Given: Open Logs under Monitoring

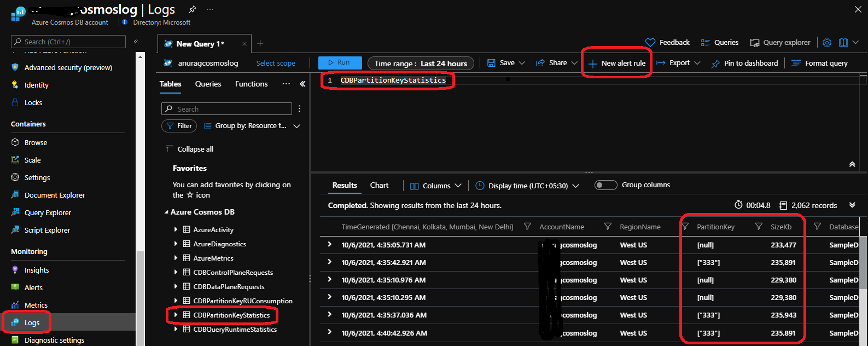Looking at the screenshot, I should [32, 322].
